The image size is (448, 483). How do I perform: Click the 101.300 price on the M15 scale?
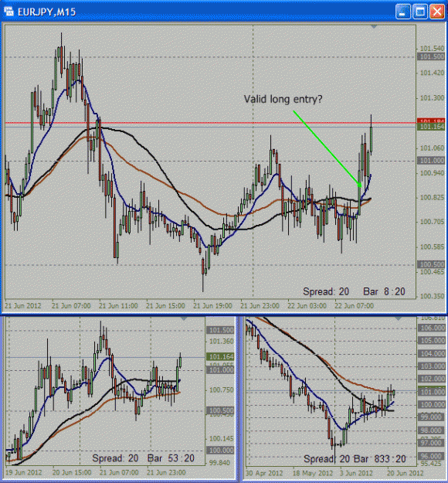click(433, 98)
